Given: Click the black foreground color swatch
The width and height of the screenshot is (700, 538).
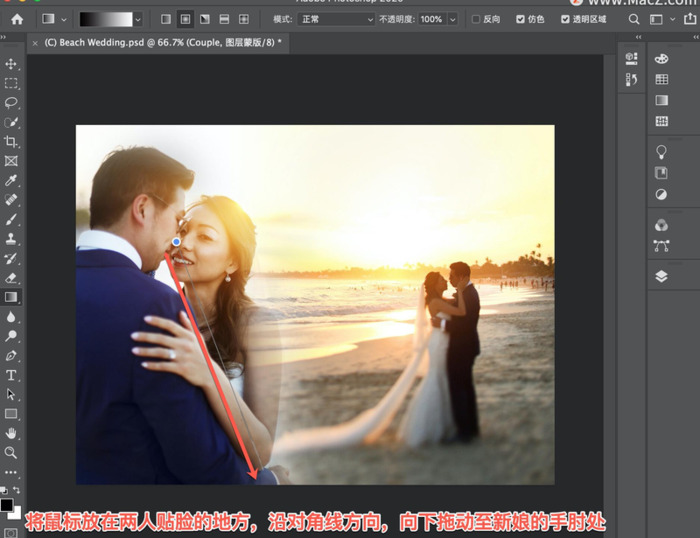Looking at the screenshot, I should pyautogui.click(x=7, y=505).
